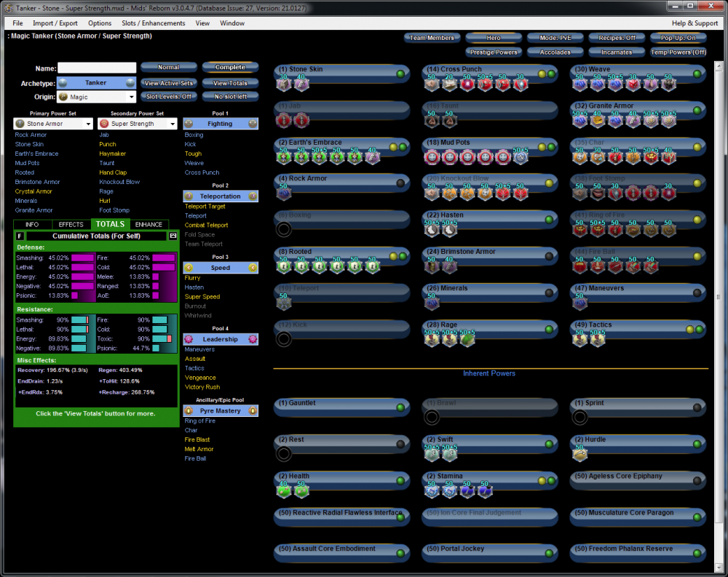
Task: Toggle the green indicator on Weave power
Action: [697, 74]
